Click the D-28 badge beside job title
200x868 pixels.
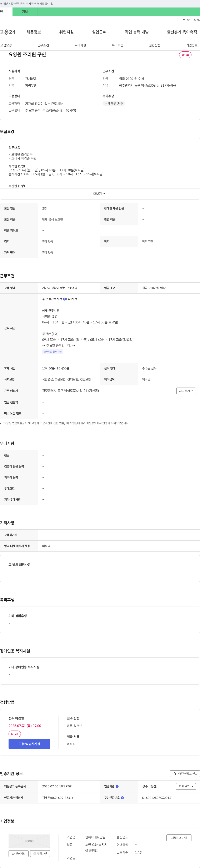tap(185, 55)
